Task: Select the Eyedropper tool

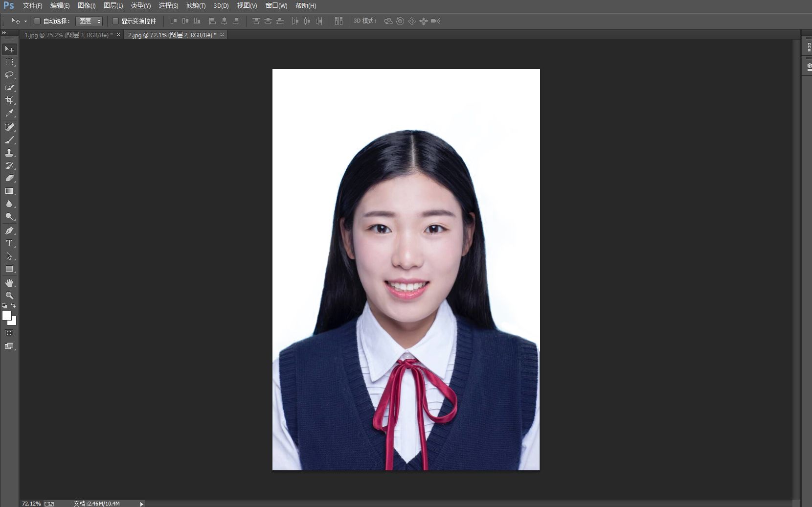Action: (9, 113)
